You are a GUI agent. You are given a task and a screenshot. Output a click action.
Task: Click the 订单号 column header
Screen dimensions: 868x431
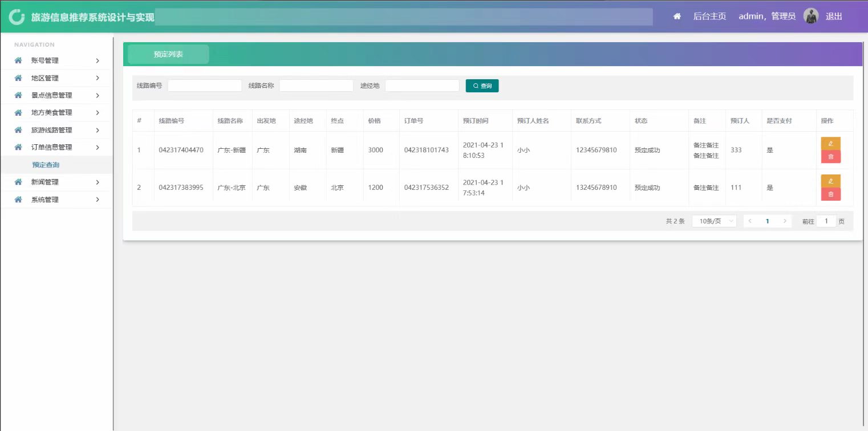413,121
